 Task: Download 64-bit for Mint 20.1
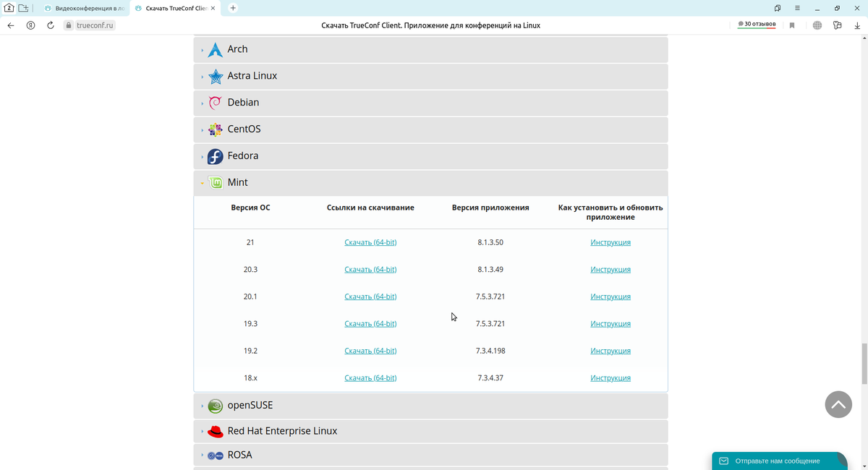tap(370, 297)
